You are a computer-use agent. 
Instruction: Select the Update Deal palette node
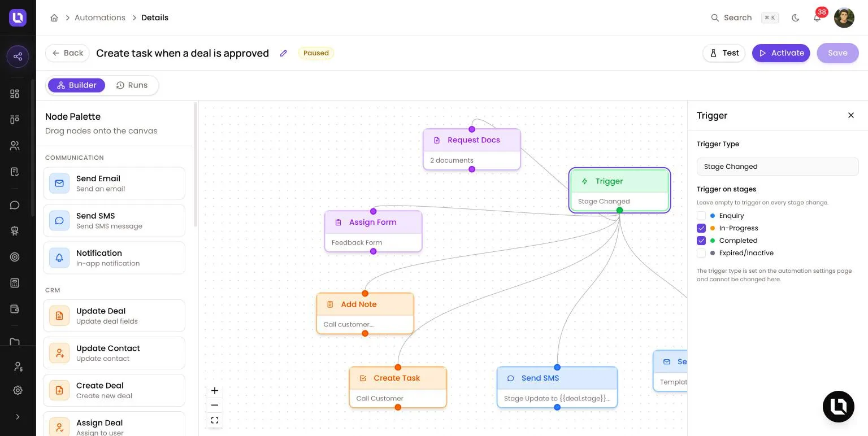click(x=114, y=315)
